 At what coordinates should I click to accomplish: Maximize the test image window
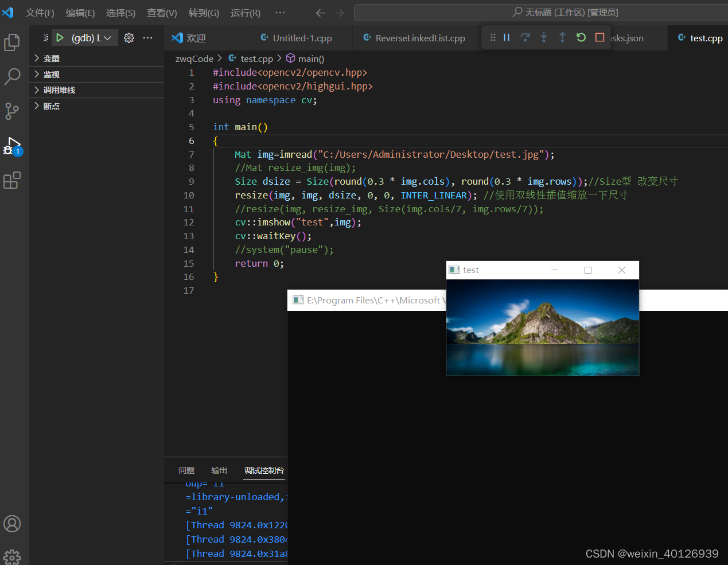(588, 270)
